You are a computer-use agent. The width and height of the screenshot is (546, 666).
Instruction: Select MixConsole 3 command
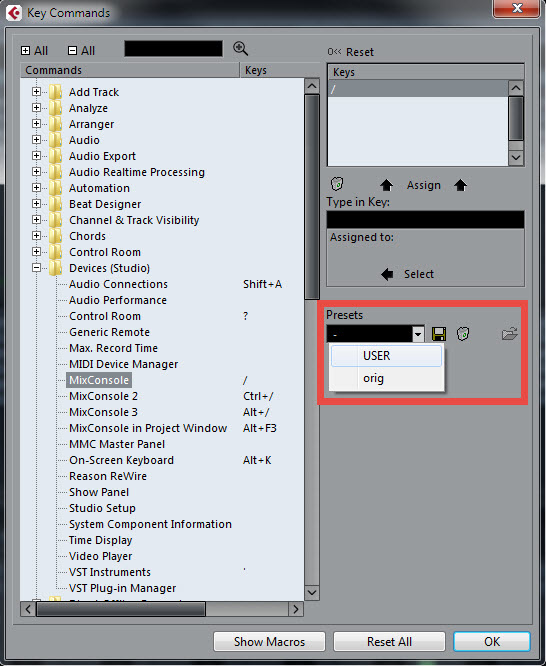click(x=103, y=412)
